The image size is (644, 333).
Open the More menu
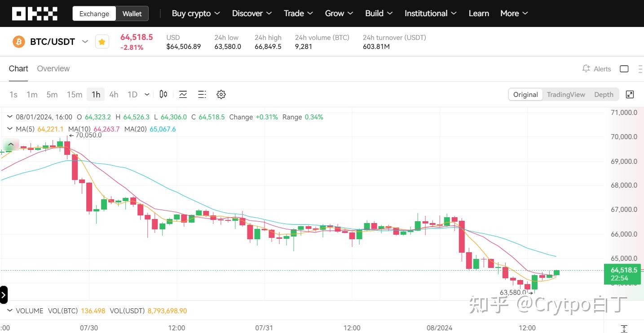[514, 13]
